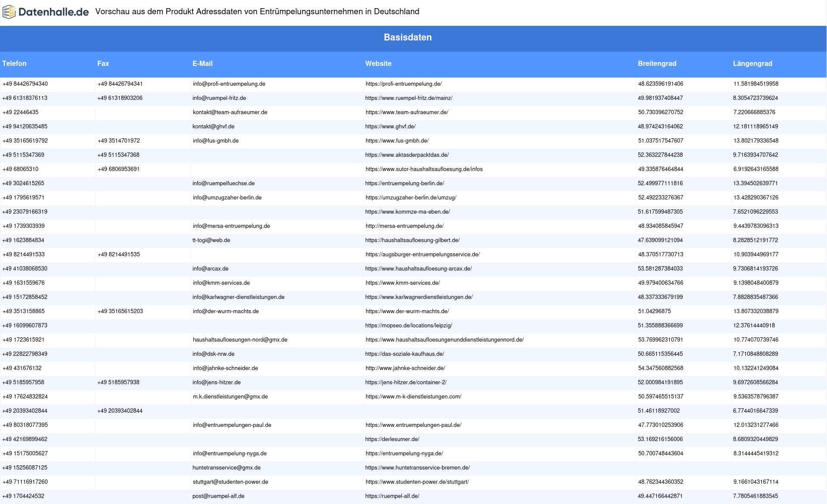Click the Fax column header
Image resolution: width=827 pixels, height=504 pixels.
click(x=103, y=63)
